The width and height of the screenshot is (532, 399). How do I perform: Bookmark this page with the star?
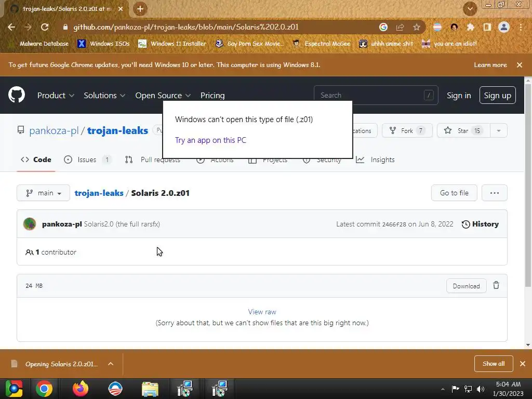[x=417, y=27]
